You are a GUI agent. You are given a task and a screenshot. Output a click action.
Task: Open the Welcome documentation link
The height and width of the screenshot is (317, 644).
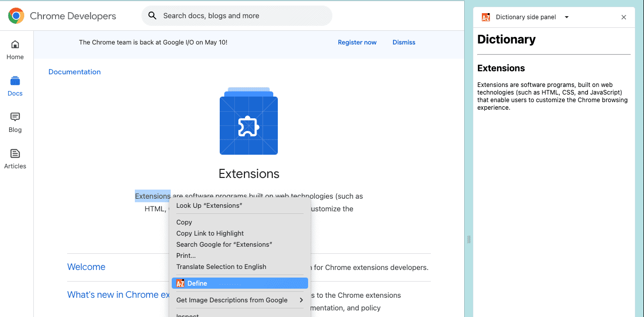pyautogui.click(x=86, y=266)
